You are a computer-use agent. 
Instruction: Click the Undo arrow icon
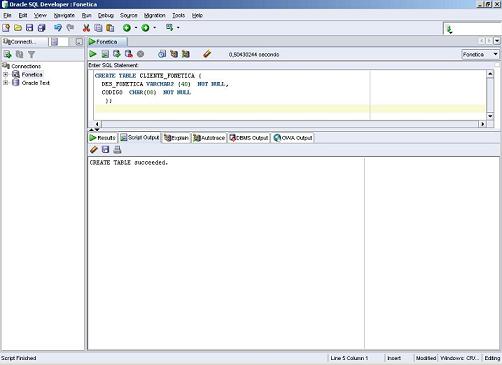(x=58, y=28)
